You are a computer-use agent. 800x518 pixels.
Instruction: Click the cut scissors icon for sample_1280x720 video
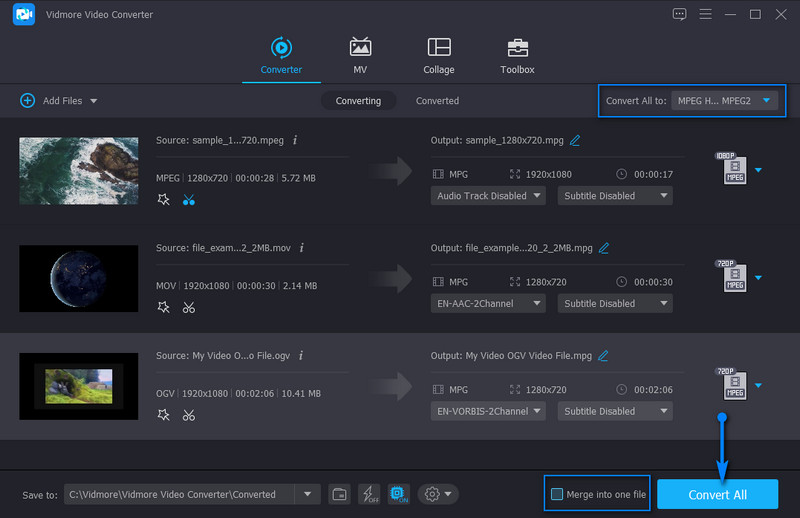point(189,200)
